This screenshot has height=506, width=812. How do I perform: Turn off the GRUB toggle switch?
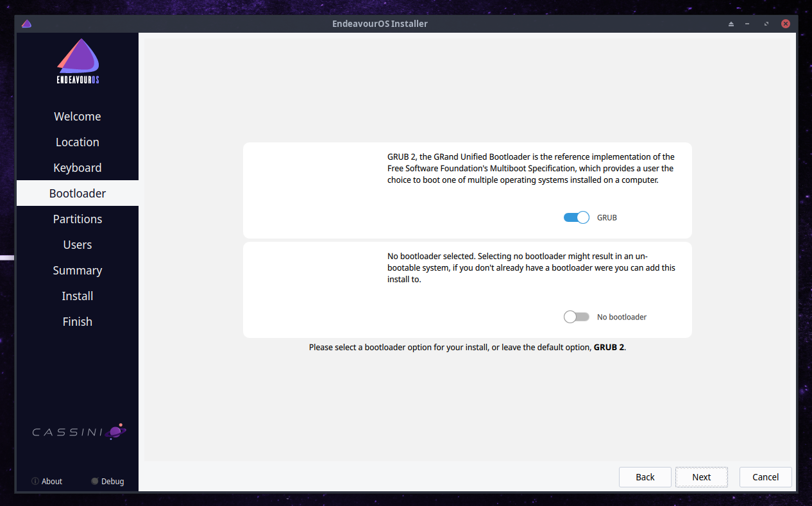pyautogui.click(x=577, y=217)
